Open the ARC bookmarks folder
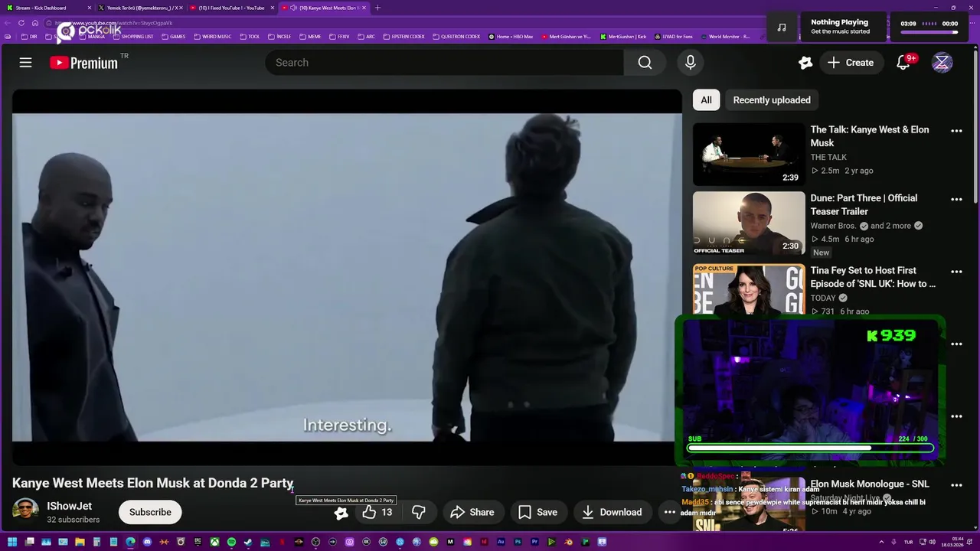 (x=366, y=37)
